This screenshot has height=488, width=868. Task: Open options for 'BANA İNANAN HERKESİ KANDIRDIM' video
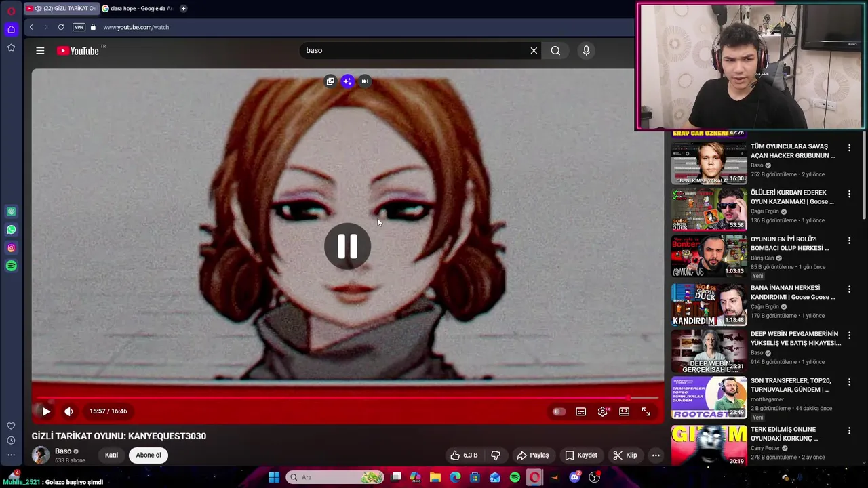[849, 289]
